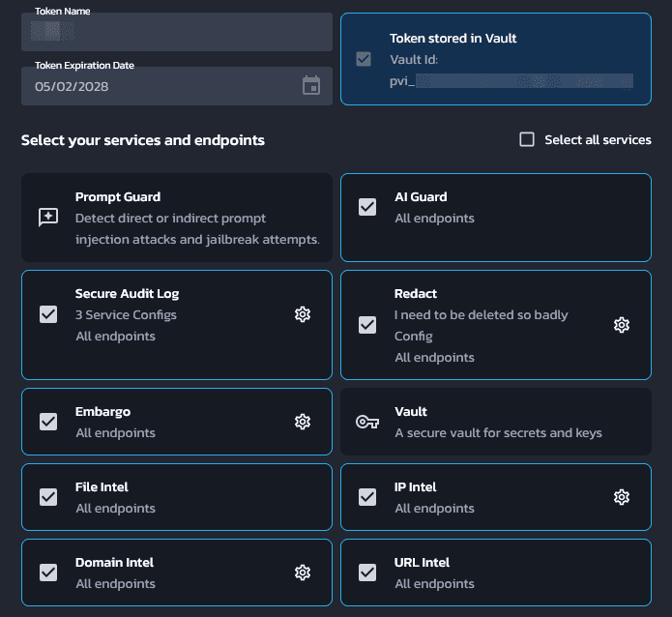
Task: Click the "AI Guard" title
Action: pyautogui.click(x=421, y=197)
